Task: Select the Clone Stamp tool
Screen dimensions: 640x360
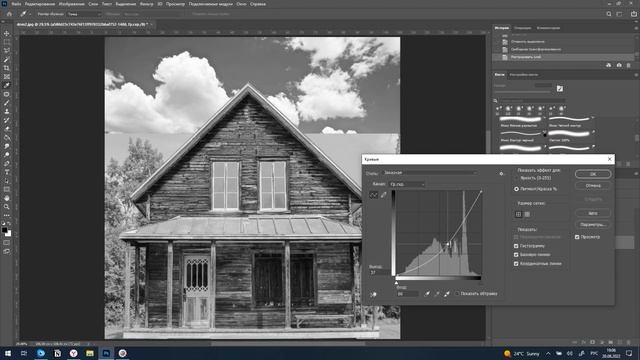Action: pyautogui.click(x=7, y=111)
